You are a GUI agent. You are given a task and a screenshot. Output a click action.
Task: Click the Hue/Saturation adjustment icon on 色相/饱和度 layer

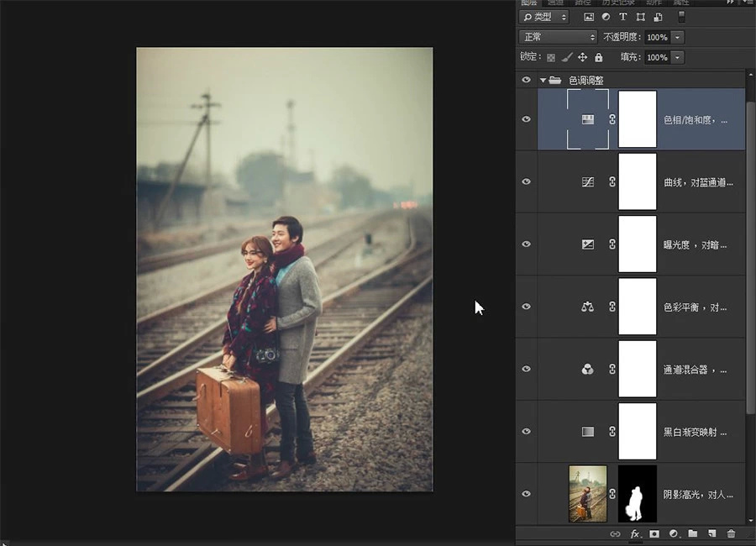pyautogui.click(x=588, y=119)
